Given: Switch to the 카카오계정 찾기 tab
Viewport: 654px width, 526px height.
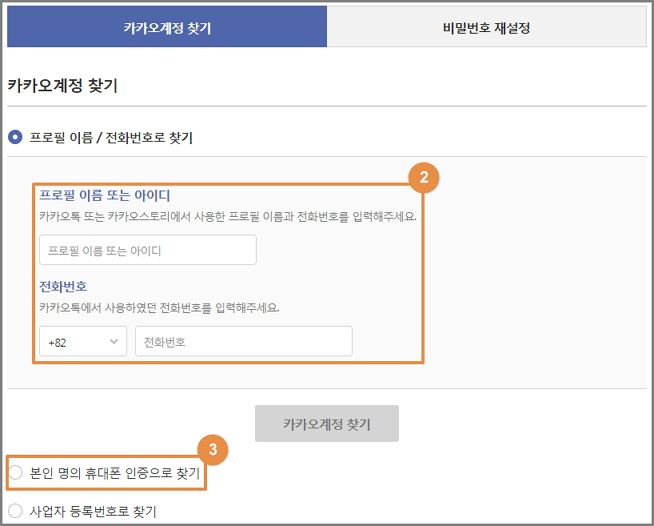Looking at the screenshot, I should 167,28.
